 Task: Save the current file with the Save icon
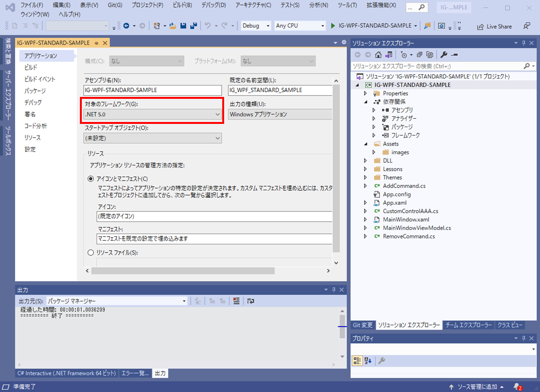[x=183, y=26]
